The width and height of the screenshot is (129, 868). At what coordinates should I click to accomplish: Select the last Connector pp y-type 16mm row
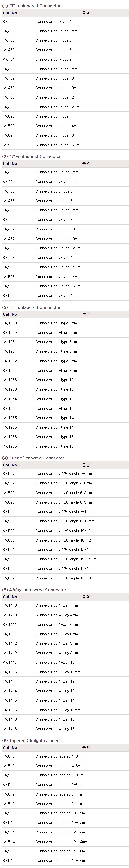[x=65, y=296]
